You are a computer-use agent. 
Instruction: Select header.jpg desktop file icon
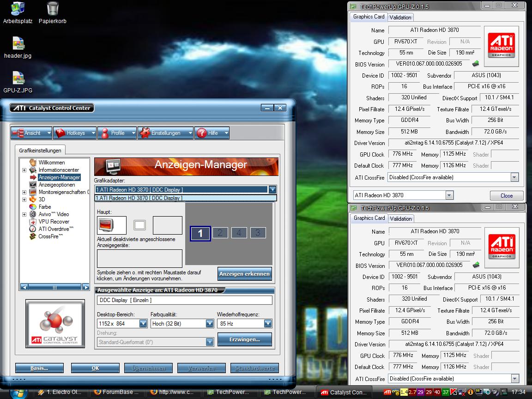click(18, 44)
